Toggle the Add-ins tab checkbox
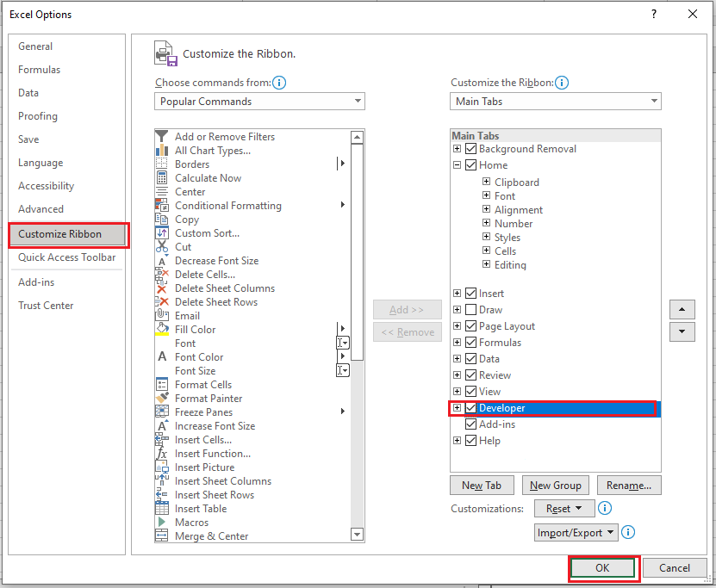The height and width of the screenshot is (588, 716). coord(470,424)
